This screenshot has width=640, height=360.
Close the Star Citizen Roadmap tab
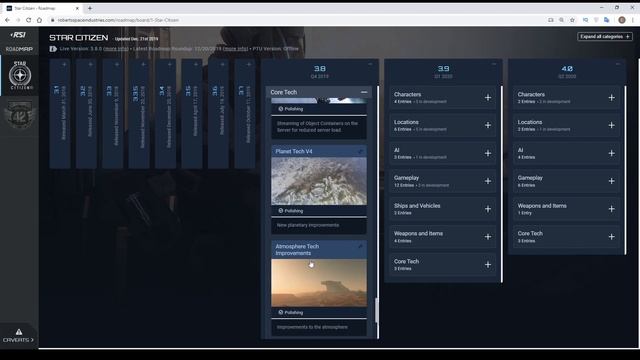[x=77, y=8]
